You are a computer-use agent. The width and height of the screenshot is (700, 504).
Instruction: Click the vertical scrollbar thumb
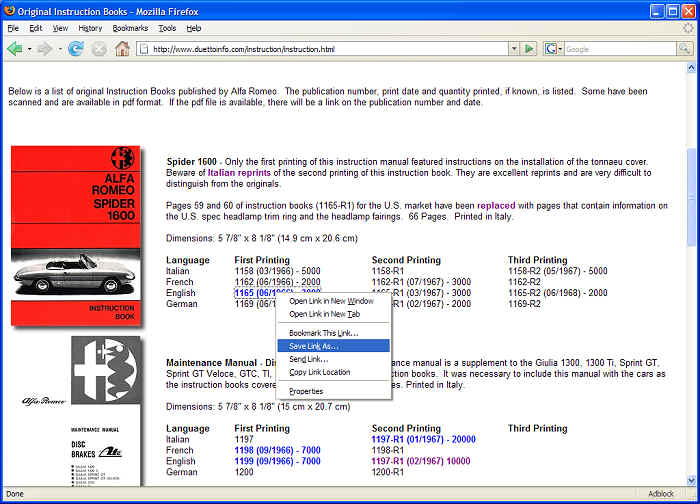[691, 196]
